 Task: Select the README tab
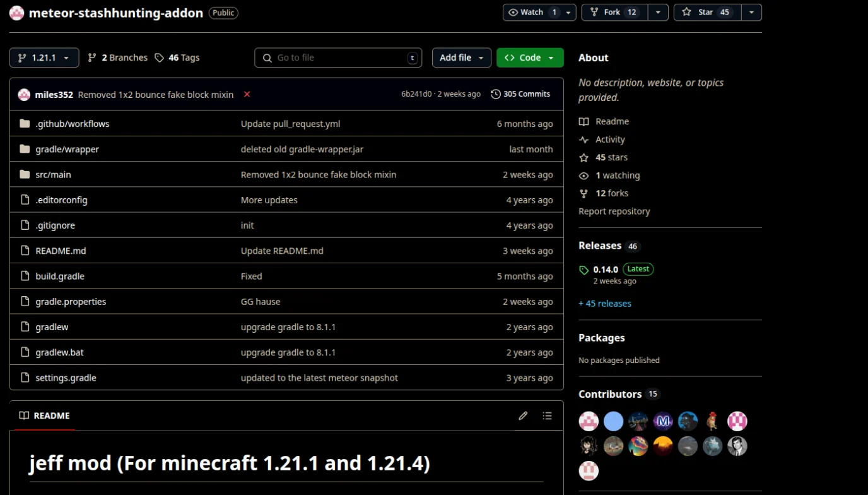[x=44, y=415]
